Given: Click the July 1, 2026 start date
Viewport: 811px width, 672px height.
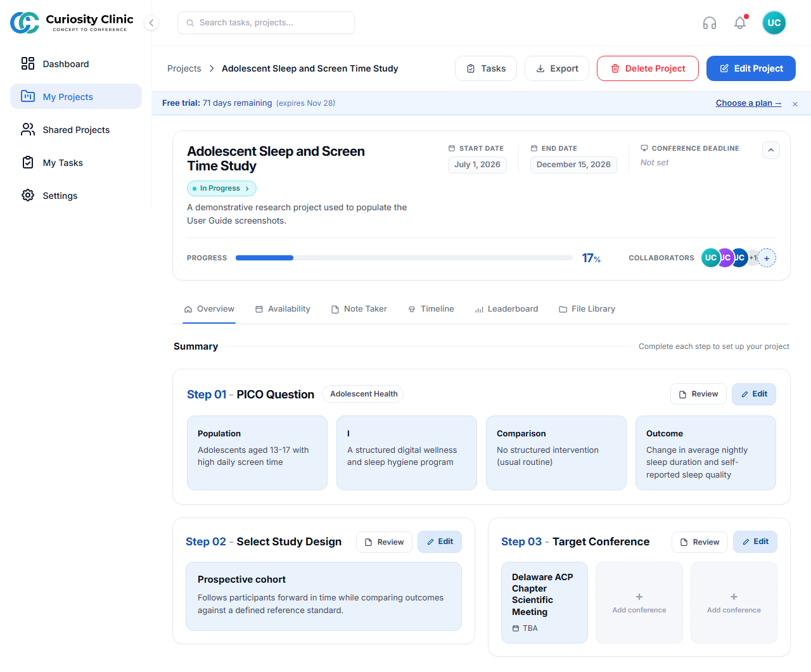Looking at the screenshot, I should [477, 165].
